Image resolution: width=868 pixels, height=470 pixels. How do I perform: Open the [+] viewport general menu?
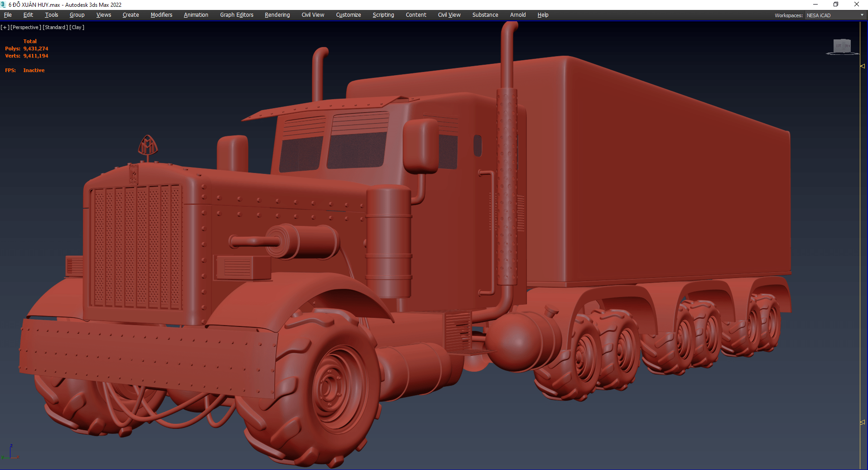tap(5, 27)
